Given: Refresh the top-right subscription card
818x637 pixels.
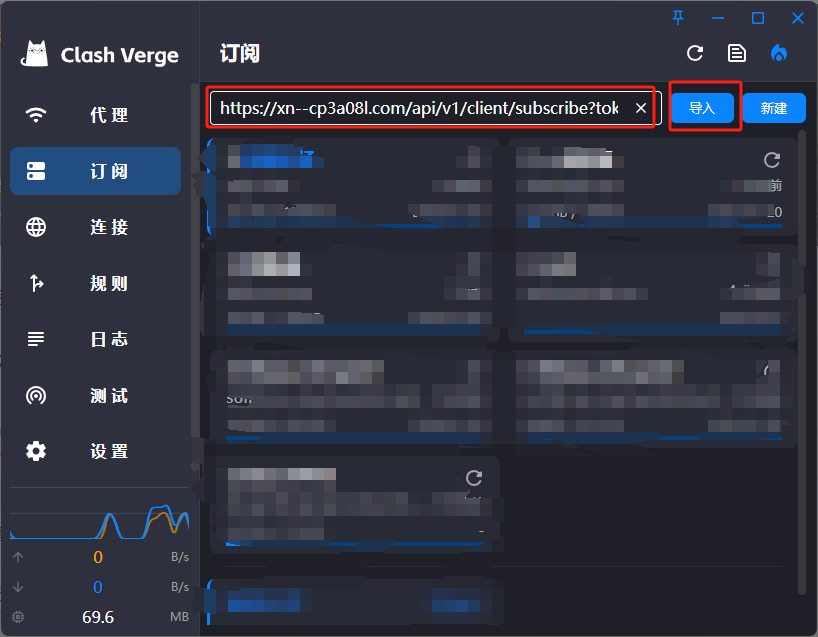Looking at the screenshot, I should point(771,160).
